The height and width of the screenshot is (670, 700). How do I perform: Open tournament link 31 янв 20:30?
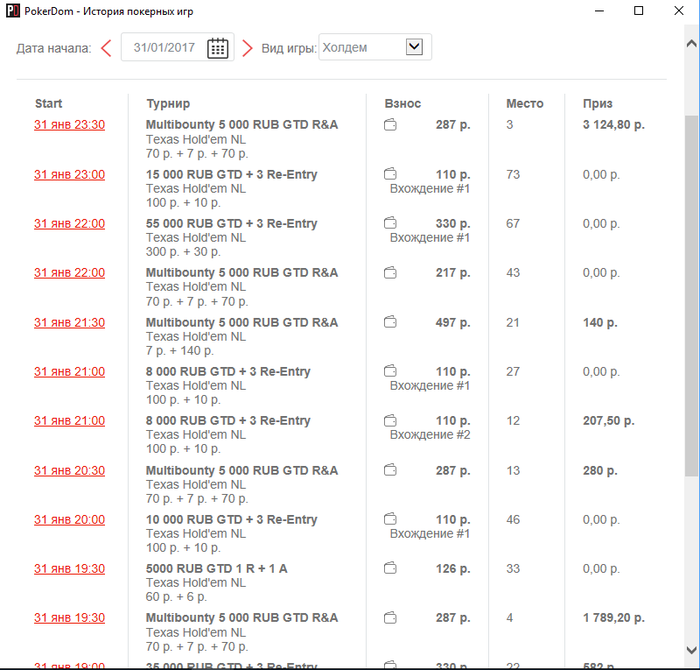tap(70, 470)
